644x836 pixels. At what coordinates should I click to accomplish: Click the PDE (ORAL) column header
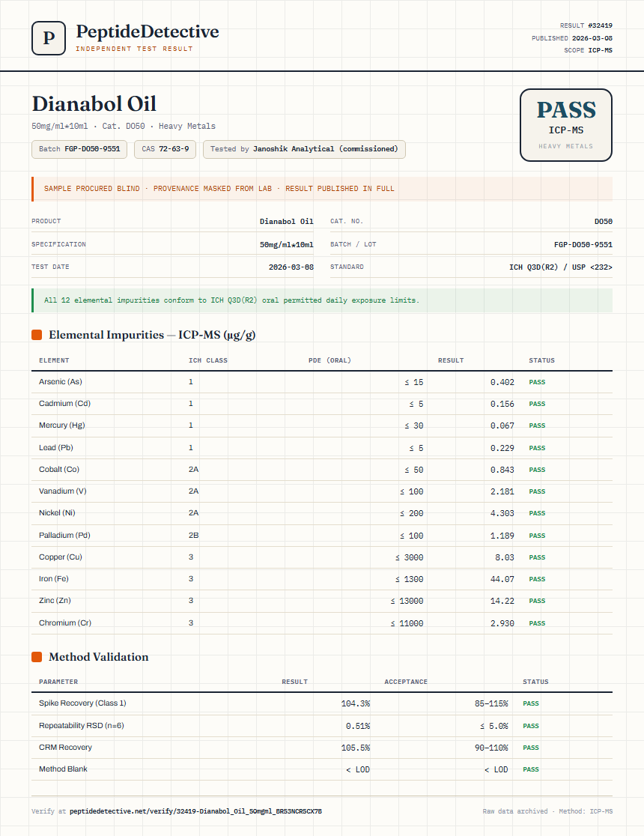(329, 360)
